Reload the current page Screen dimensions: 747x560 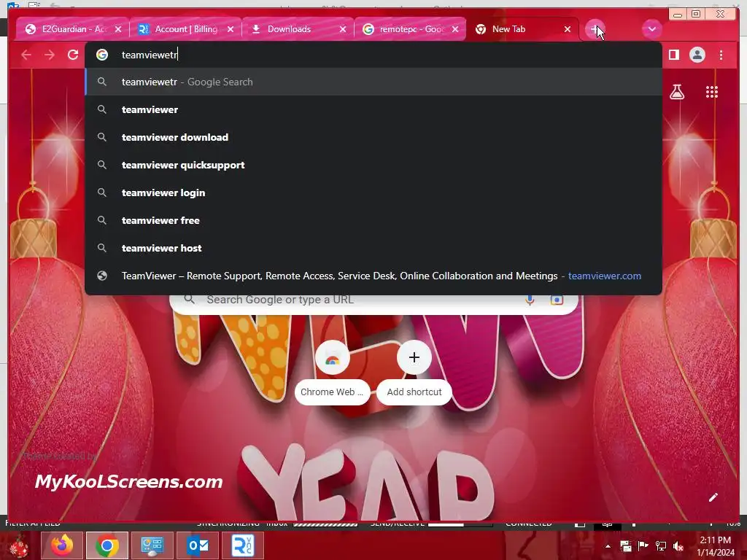(73, 55)
